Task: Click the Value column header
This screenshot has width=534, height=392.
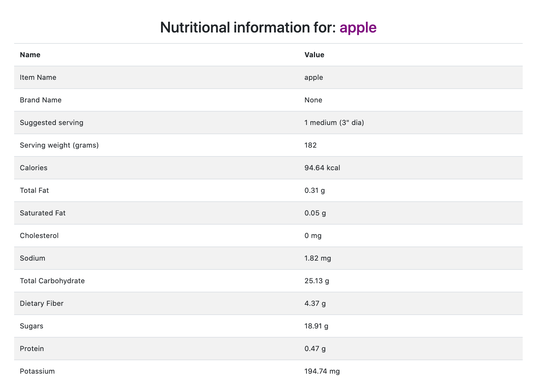Action: [314, 55]
